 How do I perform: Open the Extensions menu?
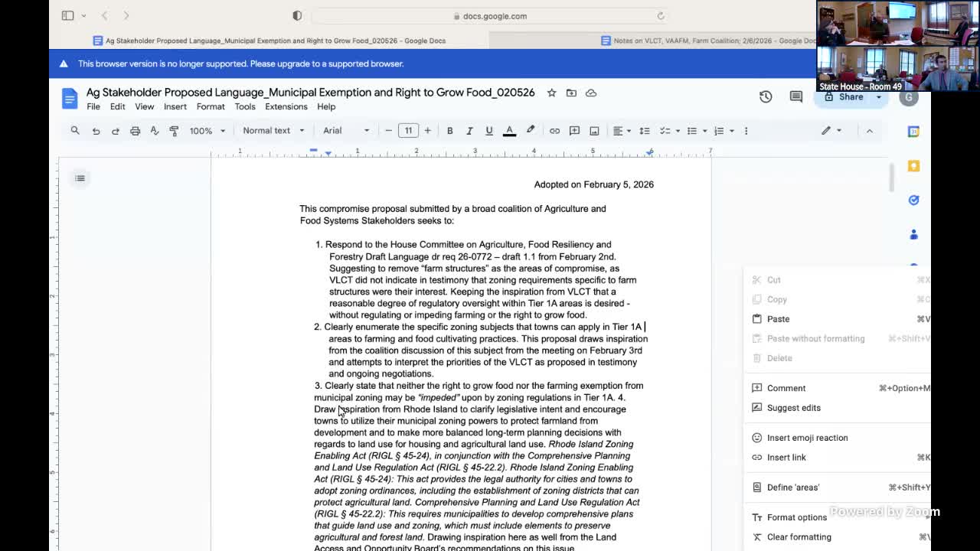pyautogui.click(x=286, y=106)
